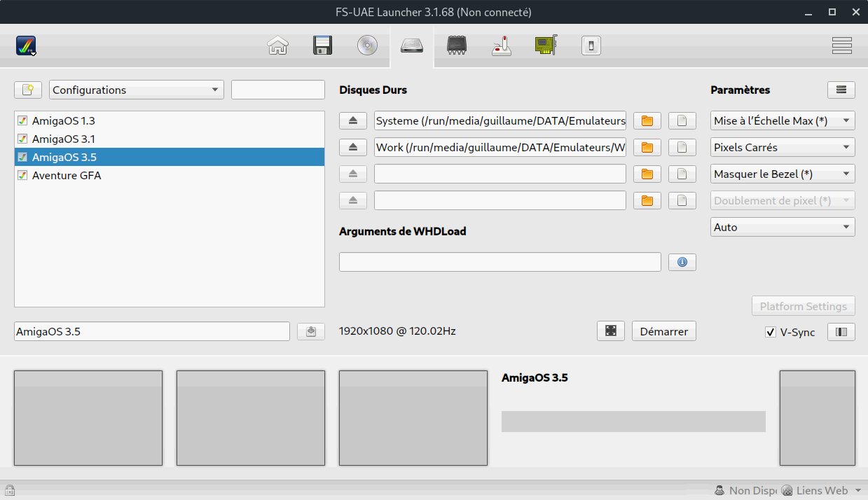
Task: Open the Liens Web dropdown
Action: click(822, 490)
